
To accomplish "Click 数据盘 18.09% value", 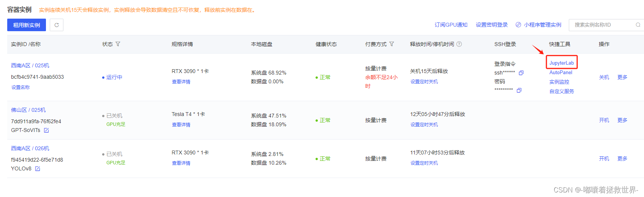I will click(268, 124).
